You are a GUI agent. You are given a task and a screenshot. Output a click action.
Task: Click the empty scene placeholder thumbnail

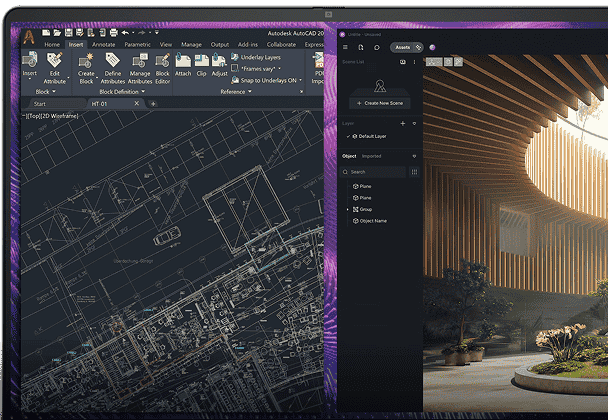click(380, 86)
